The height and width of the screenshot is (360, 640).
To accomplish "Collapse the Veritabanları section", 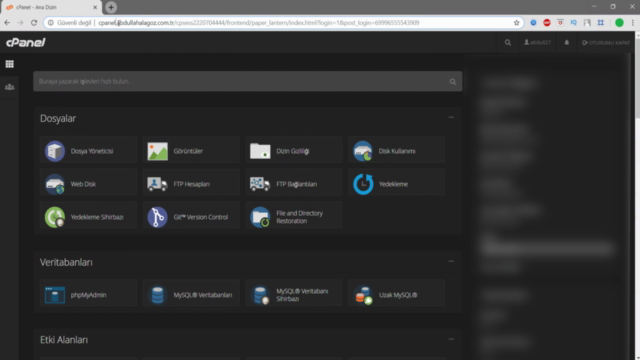I will click(451, 261).
